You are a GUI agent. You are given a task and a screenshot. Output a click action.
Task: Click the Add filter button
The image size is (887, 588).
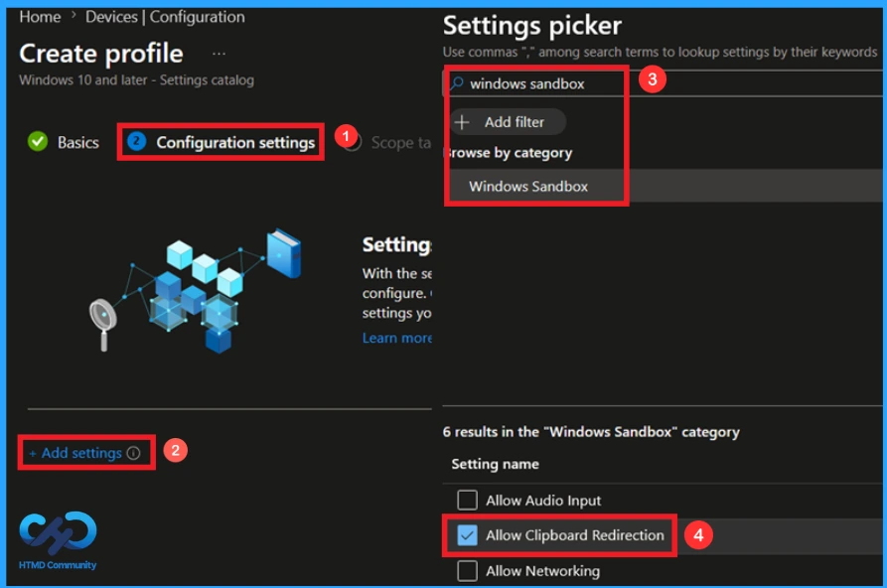pyautogui.click(x=508, y=122)
